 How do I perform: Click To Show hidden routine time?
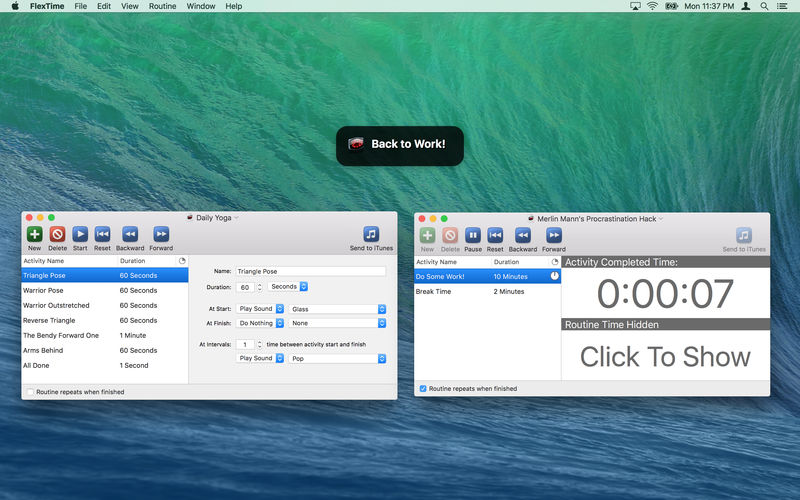point(665,356)
